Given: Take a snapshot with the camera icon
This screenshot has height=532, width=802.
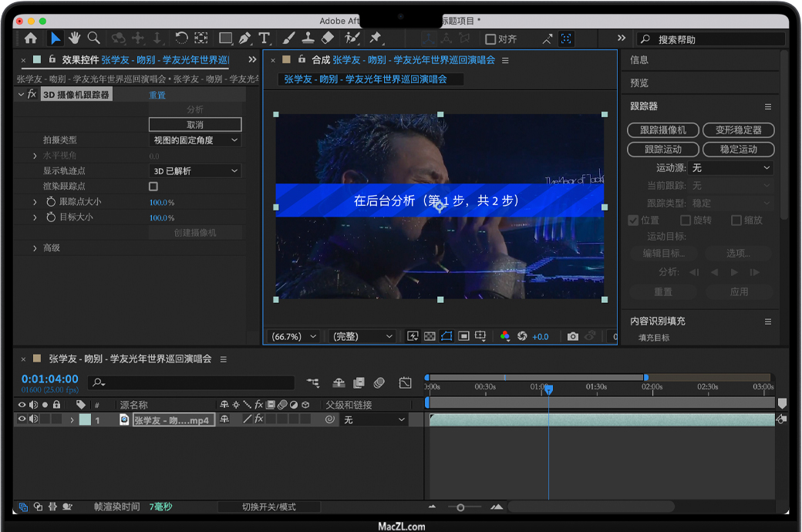Looking at the screenshot, I should coord(572,336).
